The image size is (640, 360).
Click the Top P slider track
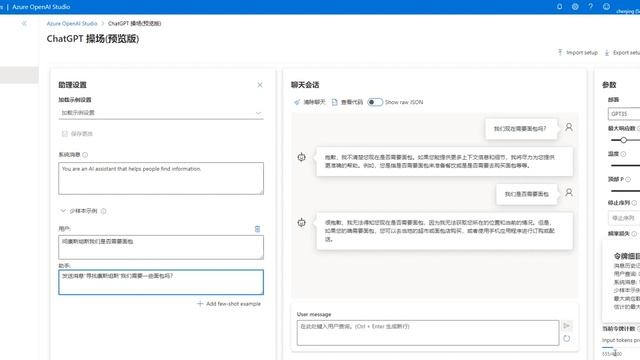625,191
